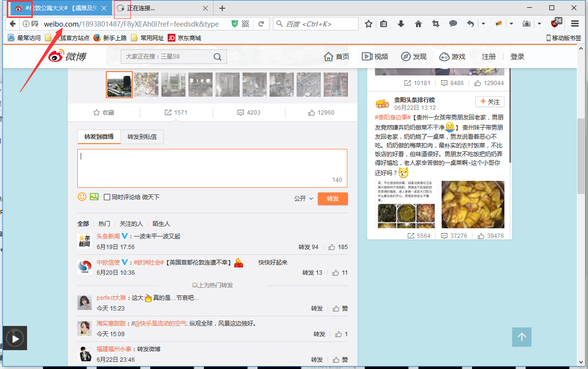This screenshot has width=588, height=369.
Task: Click the browser back arrow button
Action: coord(13,24)
